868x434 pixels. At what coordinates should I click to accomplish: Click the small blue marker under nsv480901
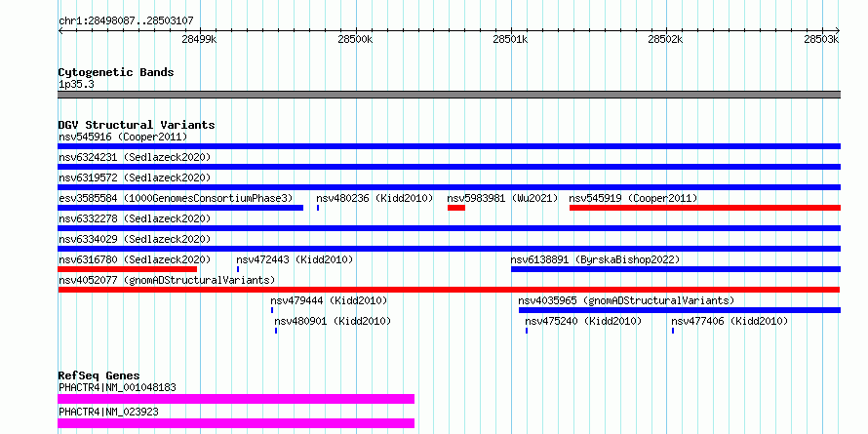tap(276, 331)
